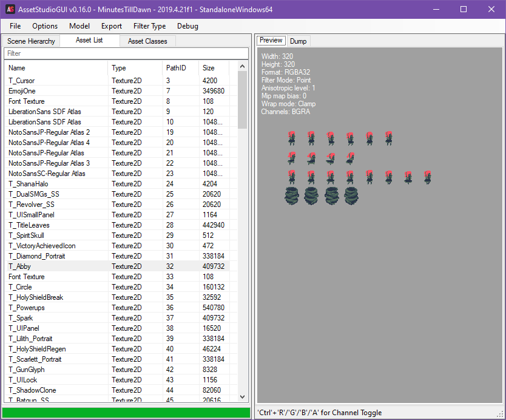Screen dimensions: 506x420
Task: Select the T_UILock asset
Action: click(x=117, y=381)
